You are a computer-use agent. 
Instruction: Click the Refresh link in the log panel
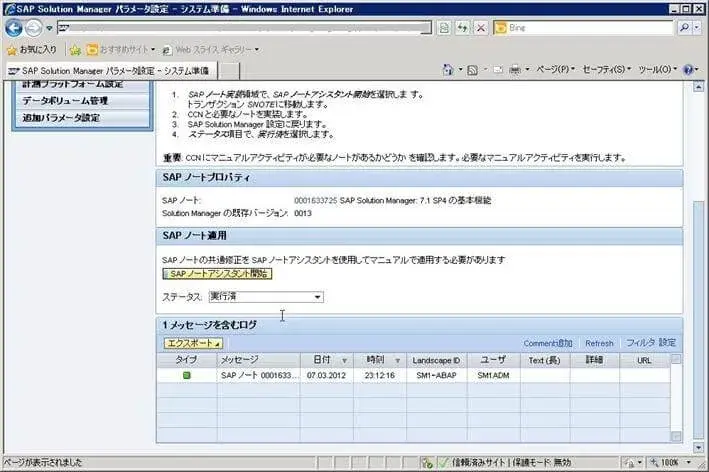[599, 343]
